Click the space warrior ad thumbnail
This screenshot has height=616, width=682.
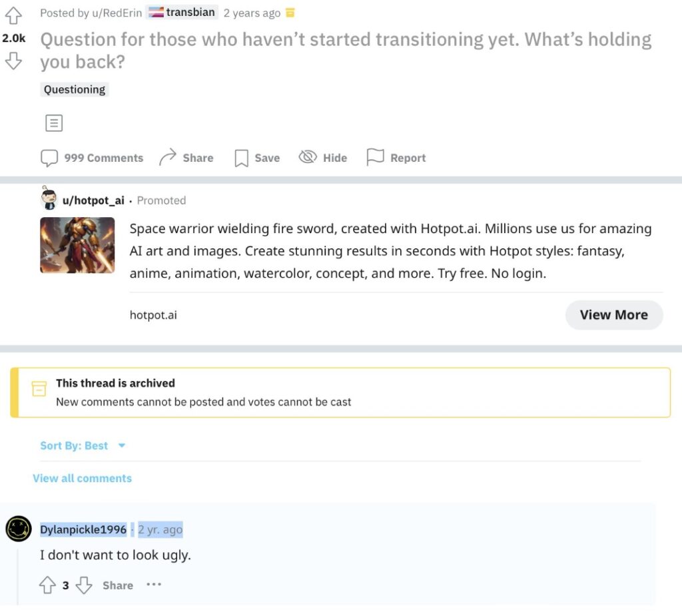pos(77,245)
